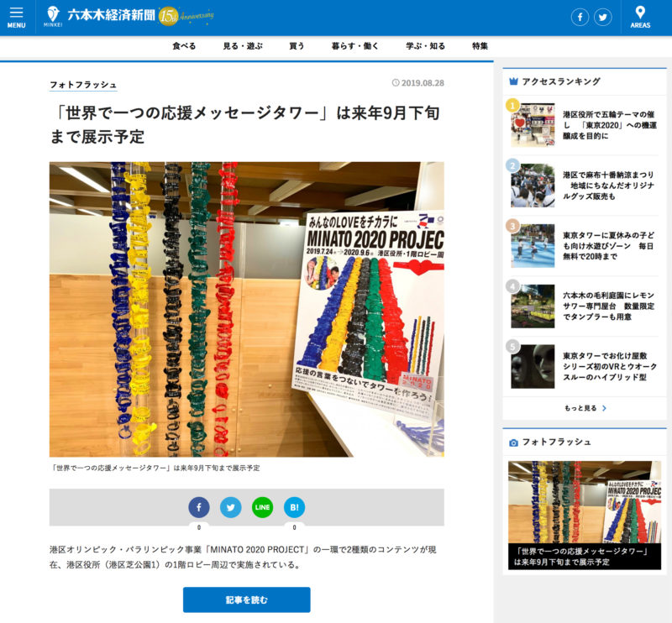Open ranking article about 東京タワーお化け屋敷

coord(610,366)
